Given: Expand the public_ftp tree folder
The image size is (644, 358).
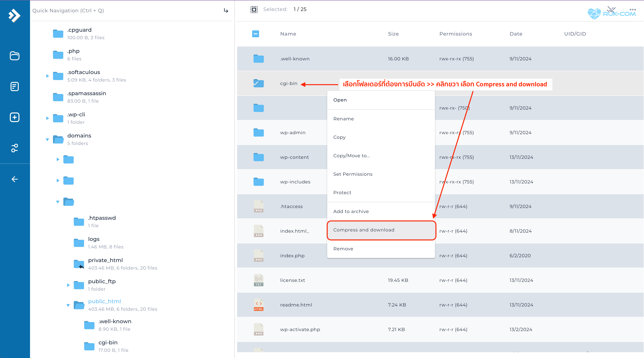Looking at the screenshot, I should point(68,285).
